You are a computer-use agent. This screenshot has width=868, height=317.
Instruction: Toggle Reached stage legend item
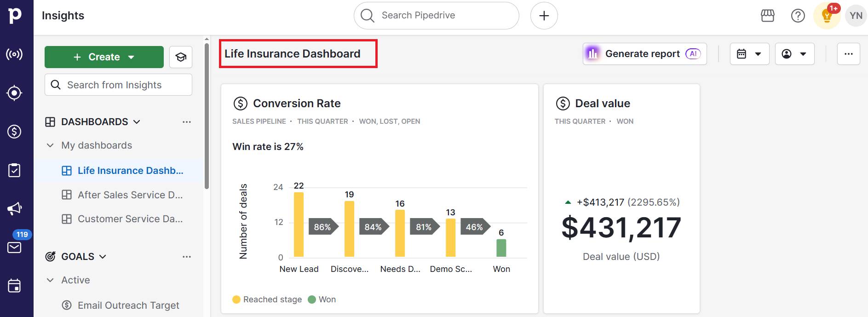point(267,300)
